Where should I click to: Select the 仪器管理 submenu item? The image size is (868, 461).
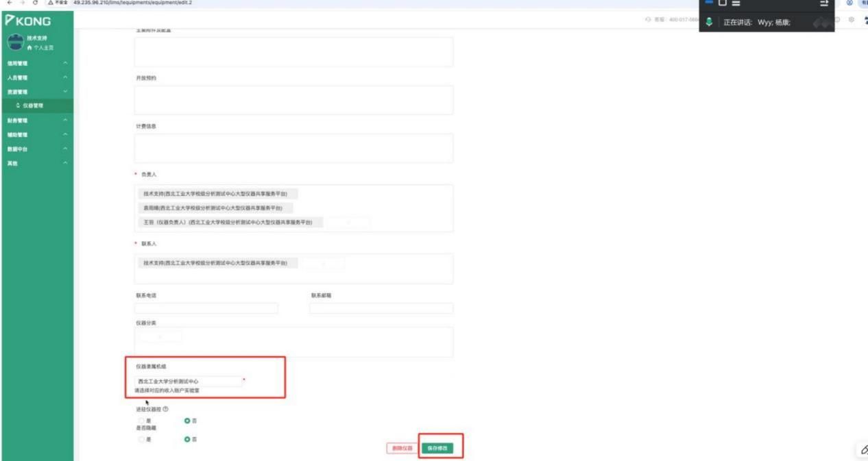pyautogui.click(x=36, y=105)
